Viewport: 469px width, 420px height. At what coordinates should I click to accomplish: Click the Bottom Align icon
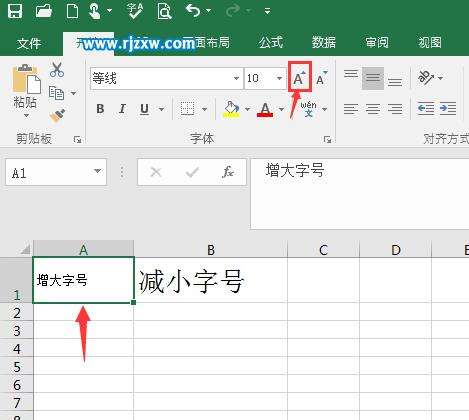point(395,82)
